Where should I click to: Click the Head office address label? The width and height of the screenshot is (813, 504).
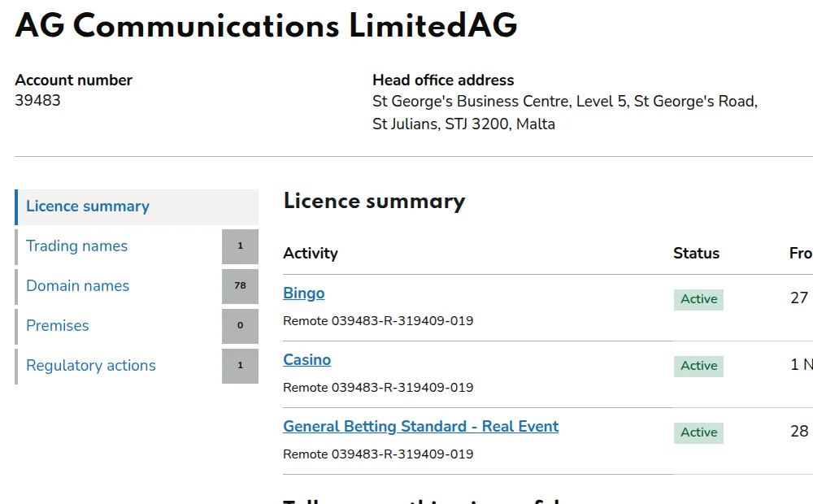443,80
